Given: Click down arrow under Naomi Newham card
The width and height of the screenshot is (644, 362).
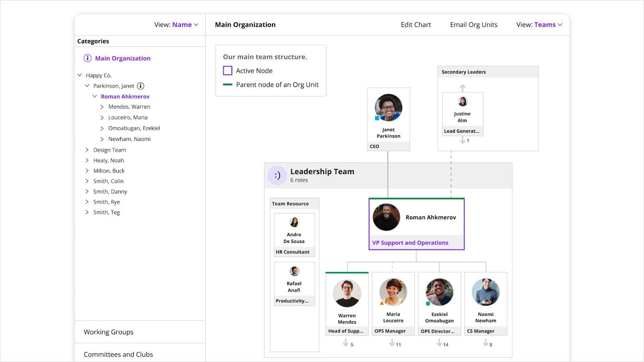Looking at the screenshot, I should click(x=486, y=343).
